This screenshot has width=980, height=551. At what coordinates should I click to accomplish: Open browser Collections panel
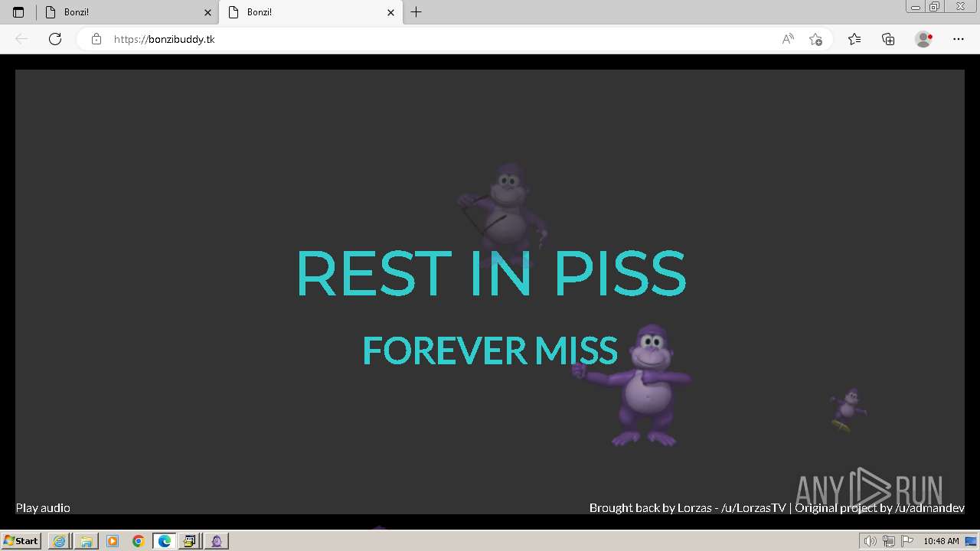coord(888,39)
